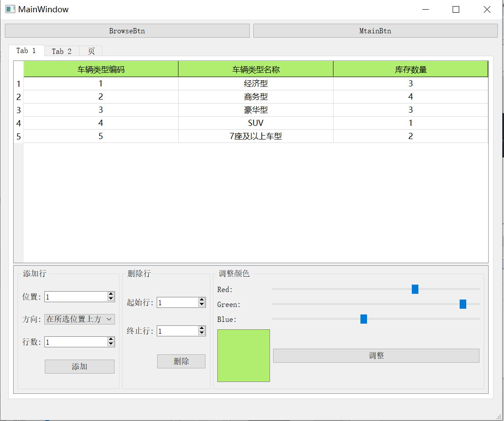Select Tab 1
Viewport: 504px width, 421px height.
pos(27,50)
